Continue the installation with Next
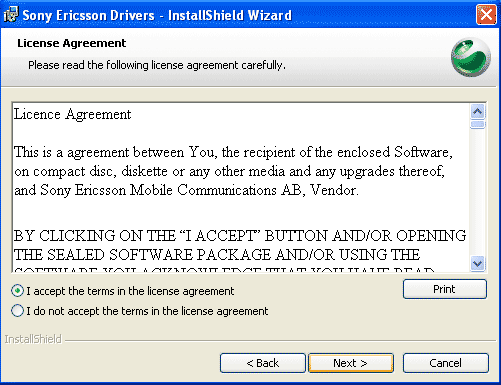501x385 pixels. pyautogui.click(x=351, y=363)
